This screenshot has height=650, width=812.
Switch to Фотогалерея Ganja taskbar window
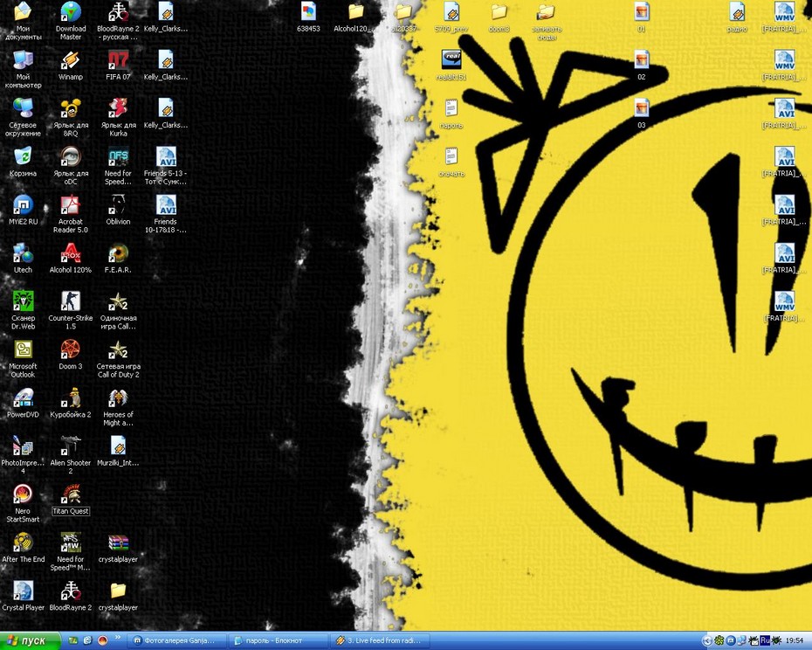click(177, 640)
